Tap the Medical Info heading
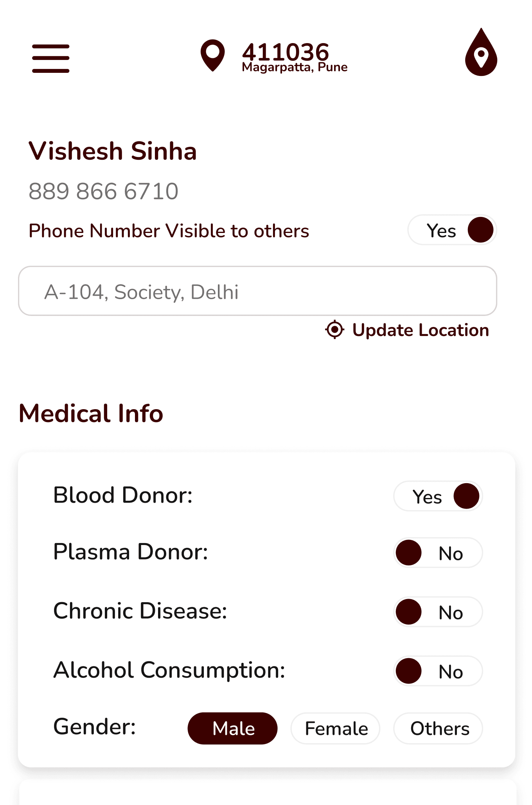This screenshot has height=805, width=532. coord(91,413)
